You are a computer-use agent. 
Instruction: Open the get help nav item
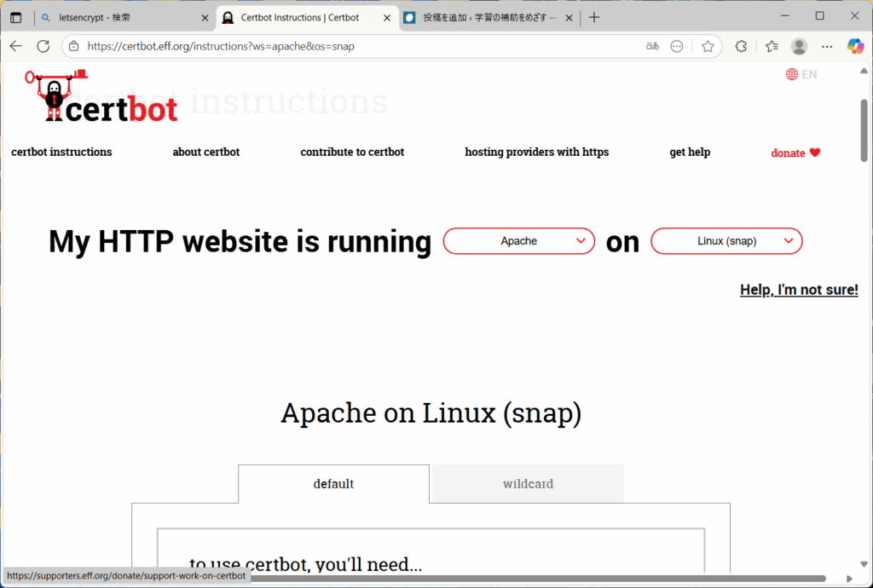coord(690,152)
